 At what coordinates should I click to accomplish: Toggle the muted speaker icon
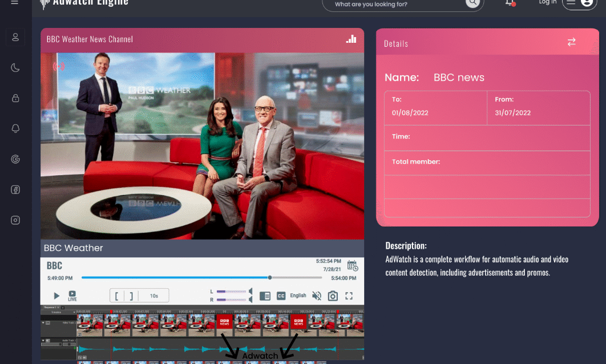[317, 296]
